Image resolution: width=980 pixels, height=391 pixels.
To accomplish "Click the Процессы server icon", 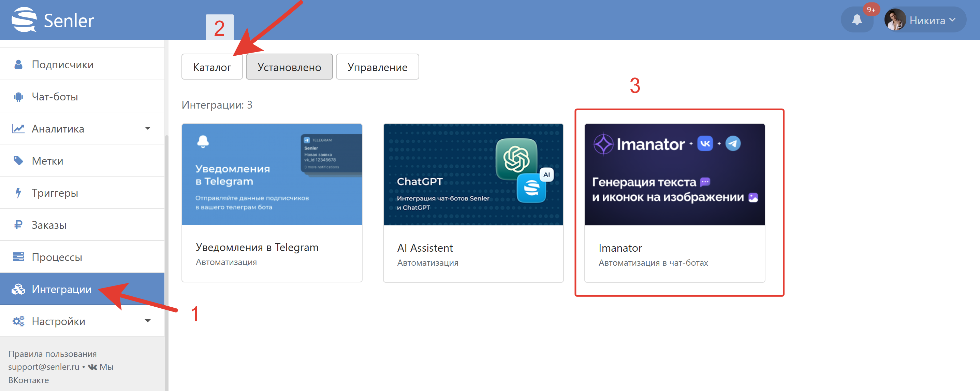I will pyautogui.click(x=18, y=257).
